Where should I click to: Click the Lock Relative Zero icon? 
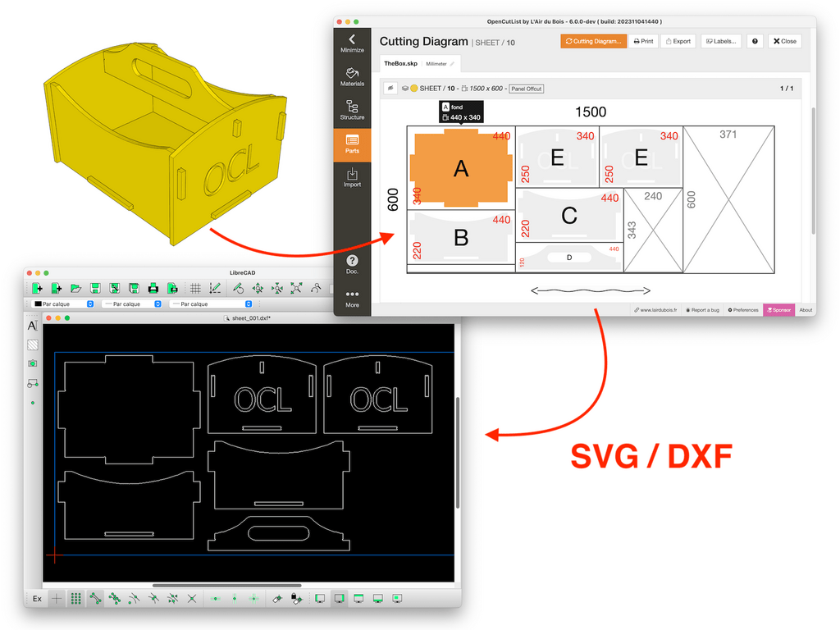click(x=296, y=598)
